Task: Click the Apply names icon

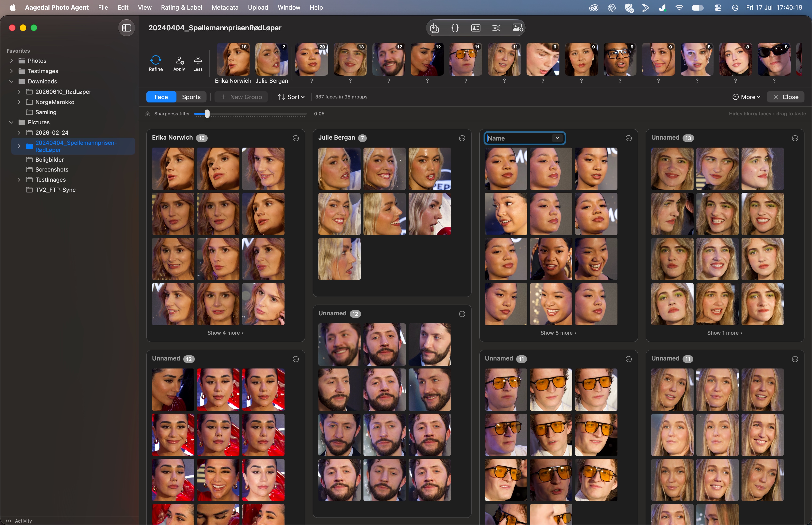Action: coord(179,63)
